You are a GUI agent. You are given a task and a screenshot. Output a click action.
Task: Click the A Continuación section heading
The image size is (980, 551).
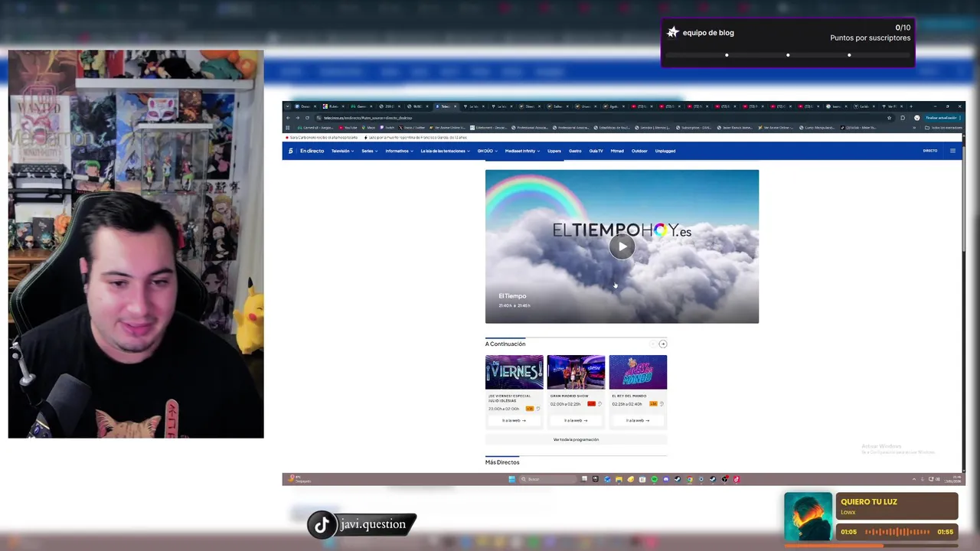(505, 344)
